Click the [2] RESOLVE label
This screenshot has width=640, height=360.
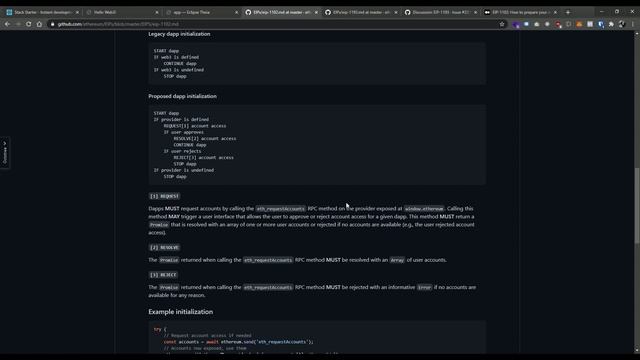164,248
